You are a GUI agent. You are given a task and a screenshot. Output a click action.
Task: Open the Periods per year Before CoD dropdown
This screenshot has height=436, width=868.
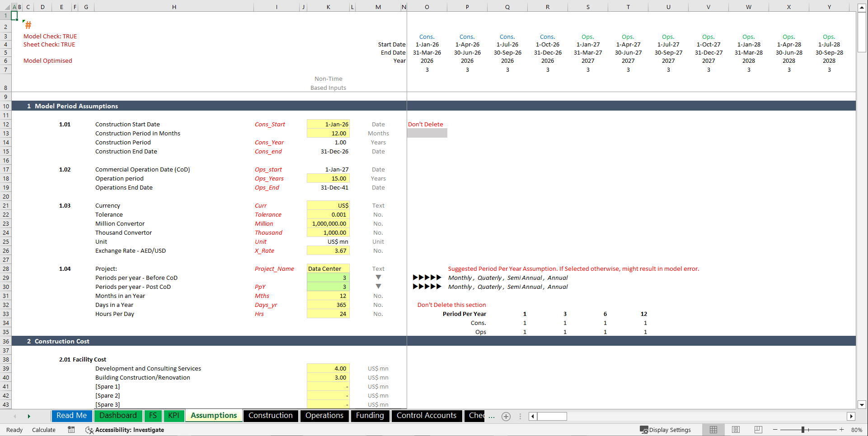(x=378, y=278)
